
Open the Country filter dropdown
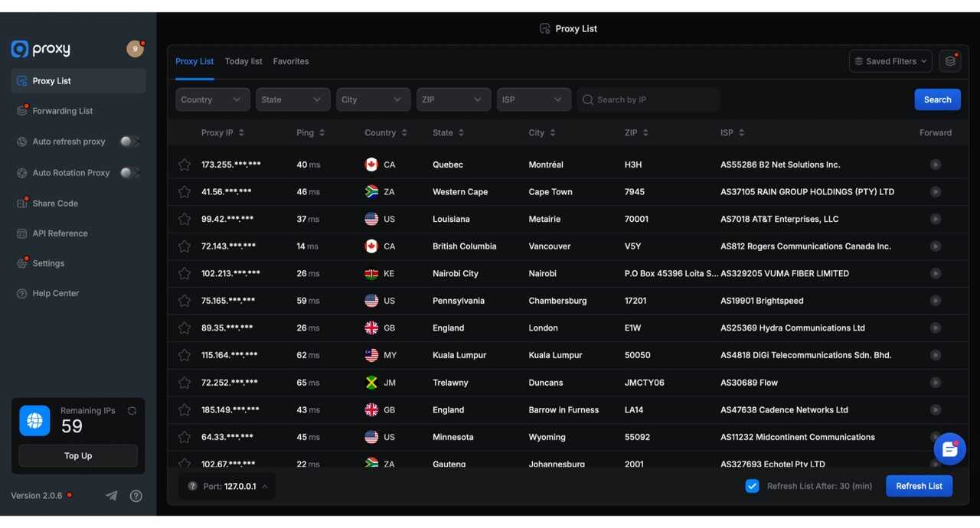[x=212, y=99]
